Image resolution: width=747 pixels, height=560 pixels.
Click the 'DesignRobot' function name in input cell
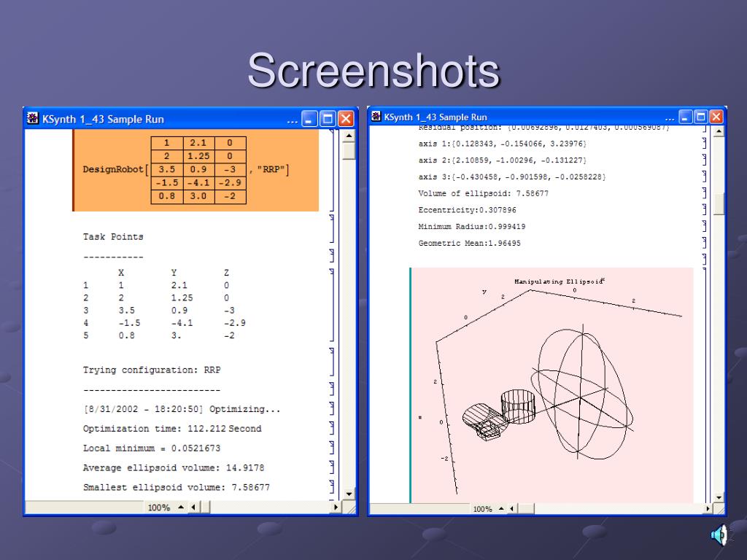click(113, 169)
